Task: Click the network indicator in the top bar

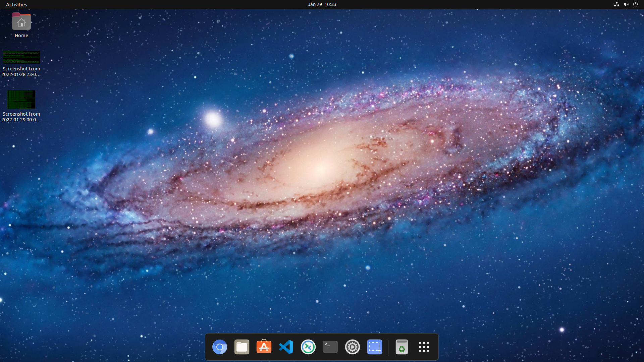Action: (x=616, y=4)
